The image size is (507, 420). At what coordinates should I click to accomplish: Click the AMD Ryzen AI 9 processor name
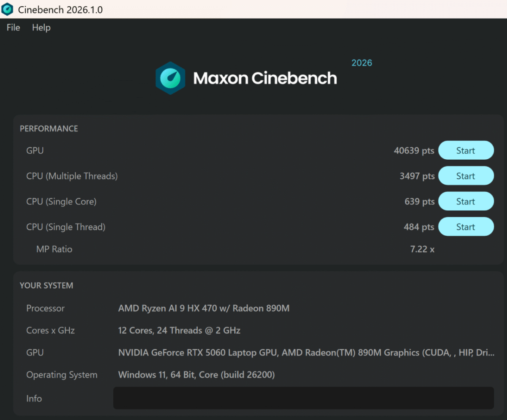204,308
